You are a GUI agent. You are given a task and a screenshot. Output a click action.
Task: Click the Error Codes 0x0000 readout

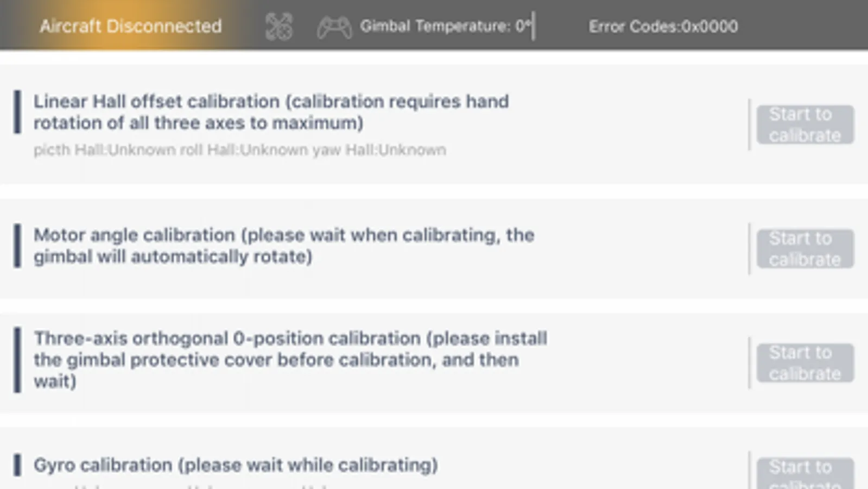(663, 26)
